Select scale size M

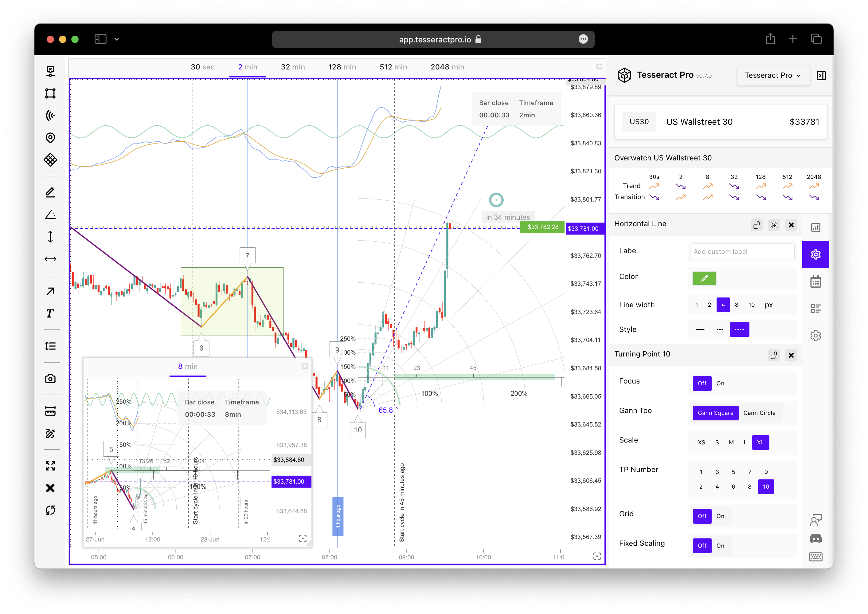pyautogui.click(x=731, y=442)
